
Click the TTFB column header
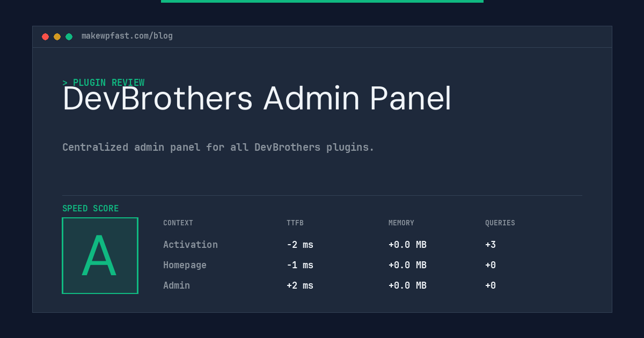295,223
